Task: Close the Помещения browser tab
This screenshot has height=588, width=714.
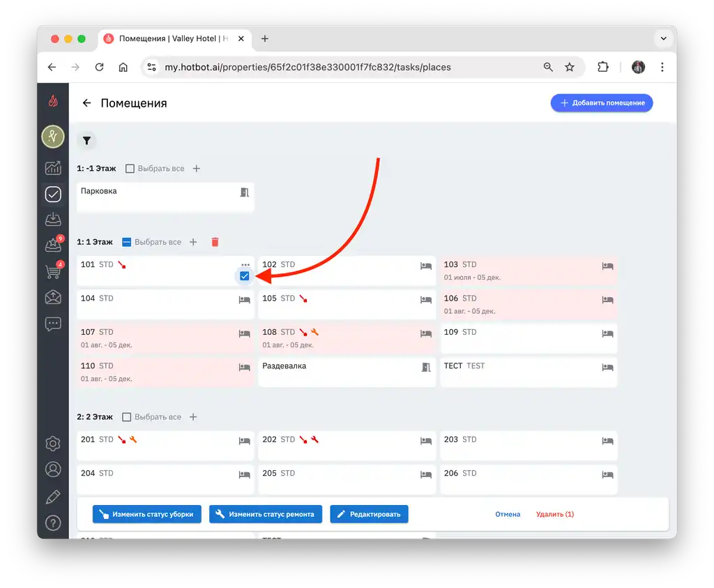Action: [241, 39]
